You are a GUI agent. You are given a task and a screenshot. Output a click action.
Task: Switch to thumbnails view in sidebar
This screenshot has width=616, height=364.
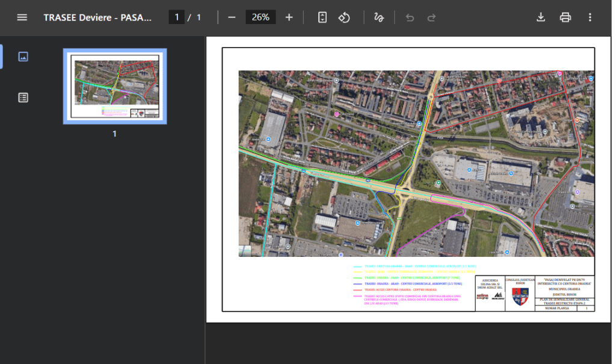(23, 57)
